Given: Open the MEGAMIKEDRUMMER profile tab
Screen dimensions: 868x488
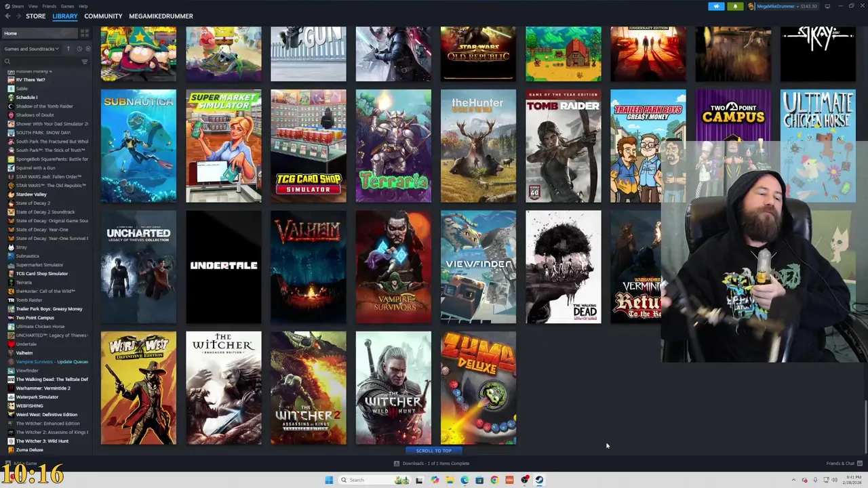Looking at the screenshot, I should [161, 16].
